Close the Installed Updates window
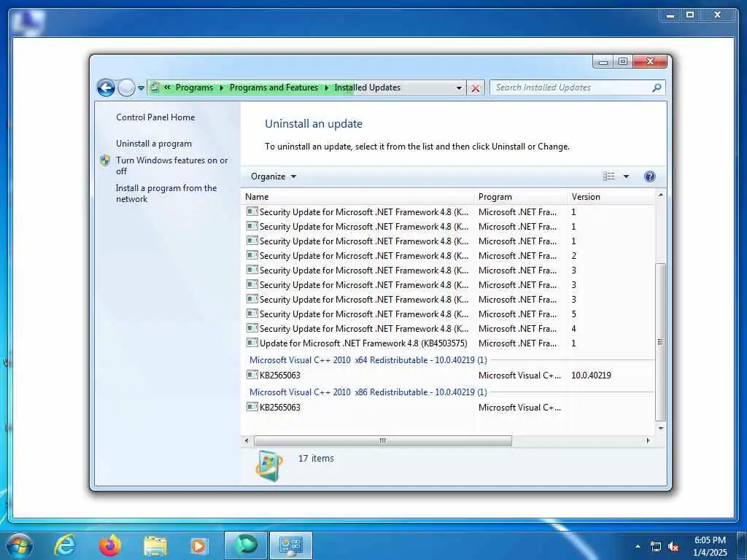The width and height of the screenshot is (747, 560). click(651, 61)
